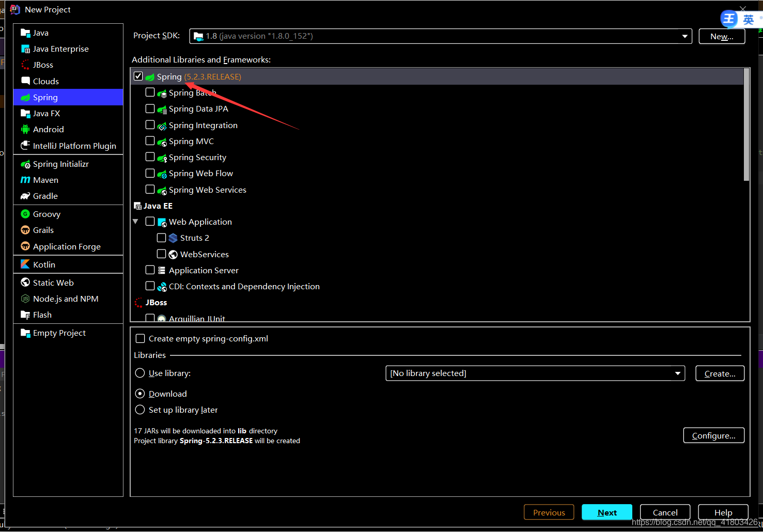763x532 pixels.
Task: Click the Previous button
Action: (x=549, y=512)
